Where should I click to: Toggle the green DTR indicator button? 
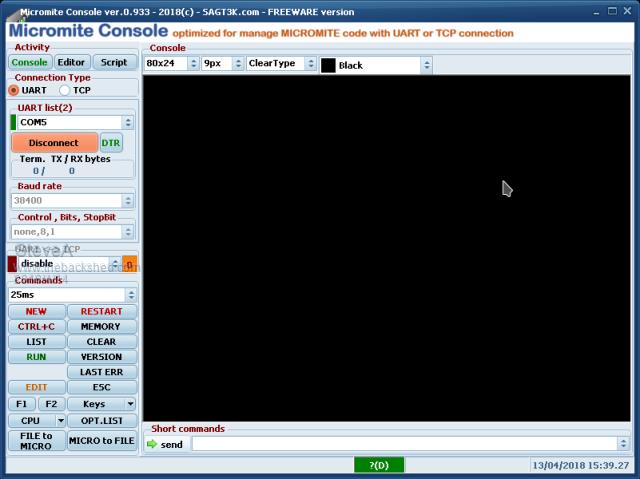(x=111, y=143)
